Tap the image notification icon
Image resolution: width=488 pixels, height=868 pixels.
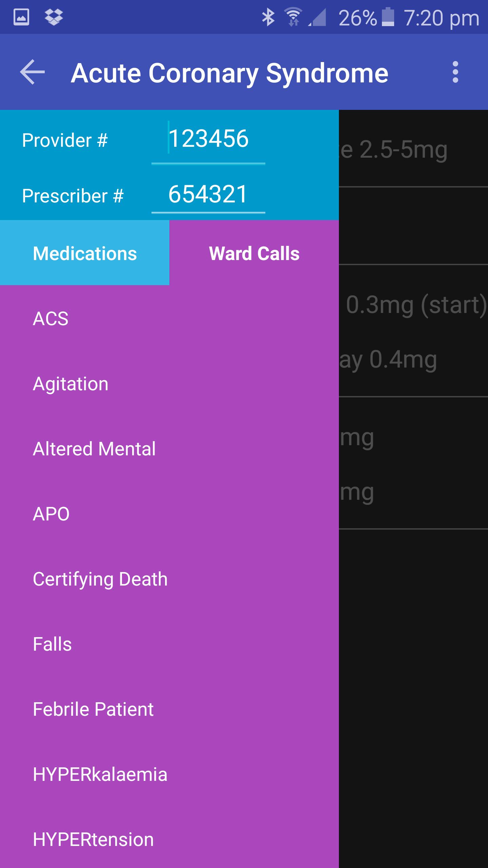(x=21, y=17)
